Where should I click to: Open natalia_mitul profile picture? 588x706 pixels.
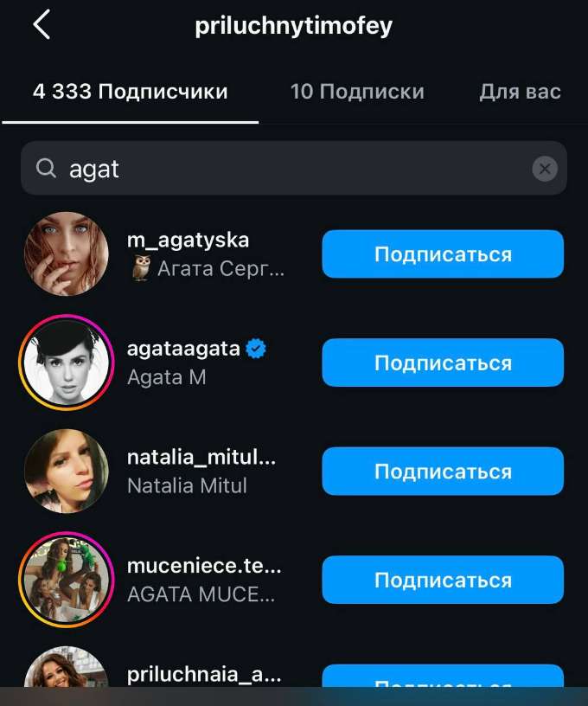pos(66,472)
